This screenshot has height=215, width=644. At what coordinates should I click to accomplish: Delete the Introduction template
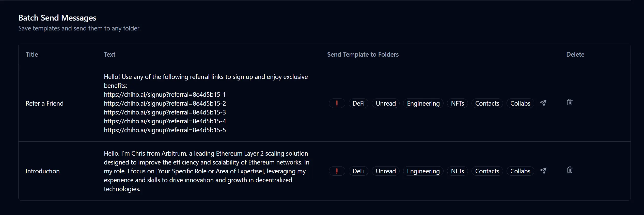point(570,170)
